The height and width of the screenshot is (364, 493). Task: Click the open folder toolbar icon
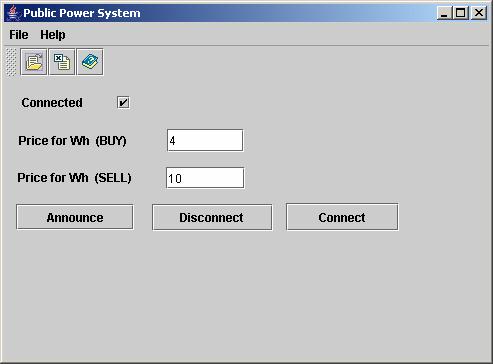(x=34, y=62)
